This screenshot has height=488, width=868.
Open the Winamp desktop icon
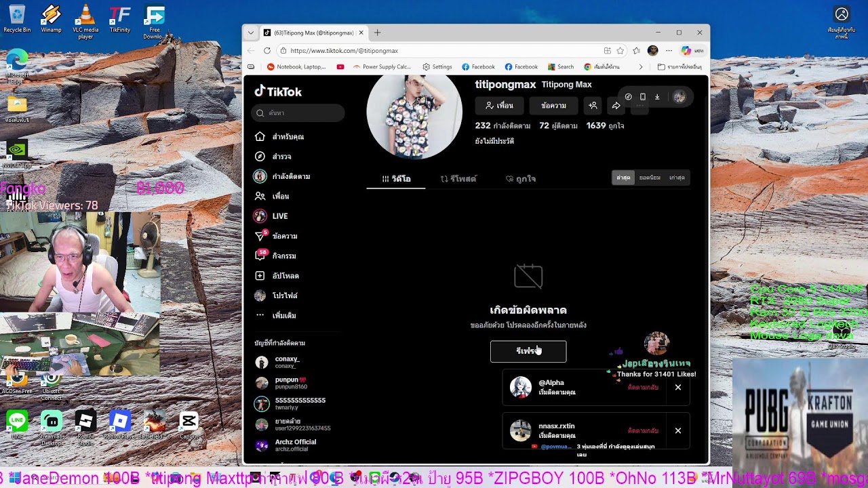(x=51, y=19)
